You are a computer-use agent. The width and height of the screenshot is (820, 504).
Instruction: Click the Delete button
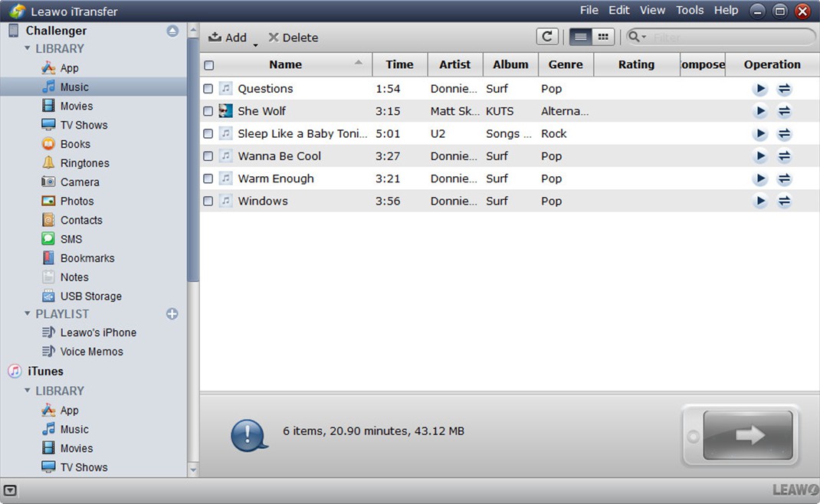(294, 38)
